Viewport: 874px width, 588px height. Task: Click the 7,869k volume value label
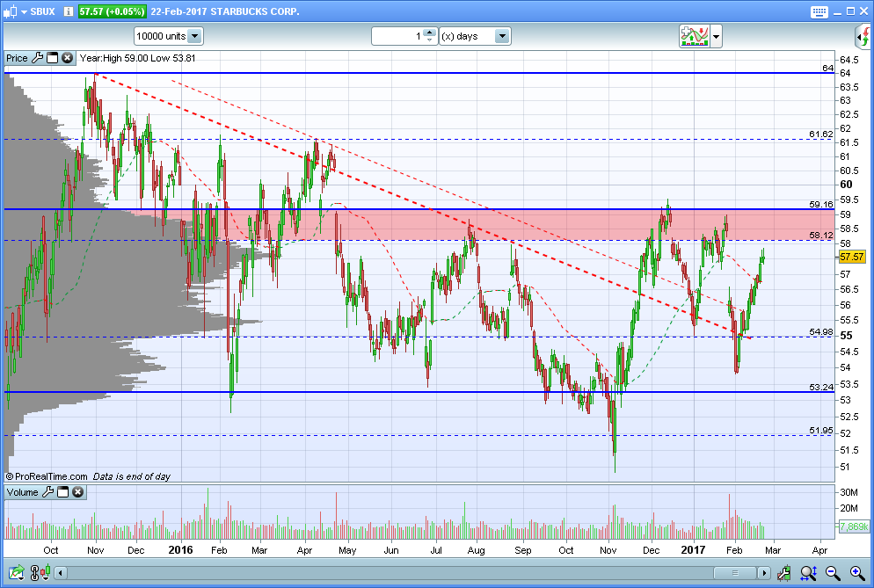(854, 526)
